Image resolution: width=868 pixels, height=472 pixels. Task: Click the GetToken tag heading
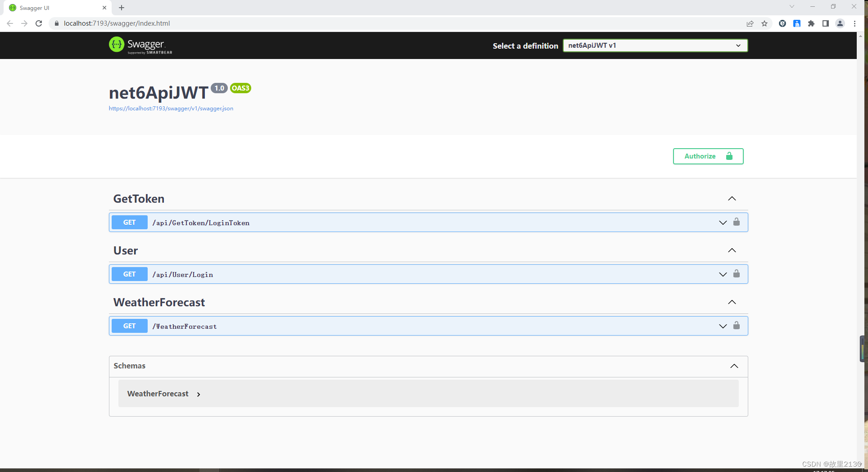[x=139, y=199]
